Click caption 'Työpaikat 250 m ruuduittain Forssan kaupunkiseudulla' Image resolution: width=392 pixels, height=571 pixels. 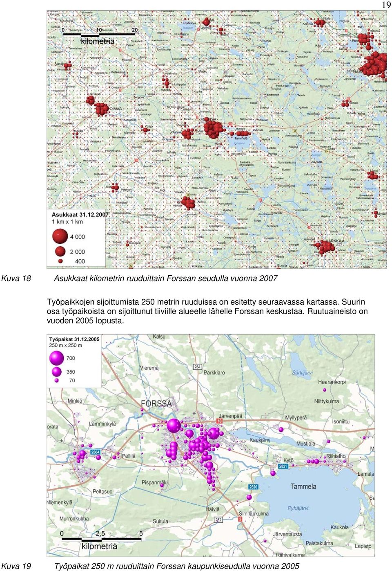[x=153, y=566]
